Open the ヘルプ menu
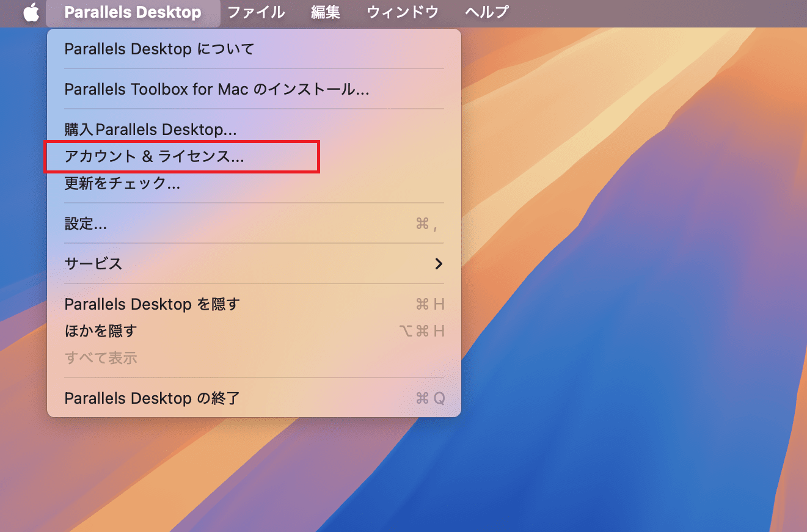This screenshot has width=807, height=532. point(486,12)
